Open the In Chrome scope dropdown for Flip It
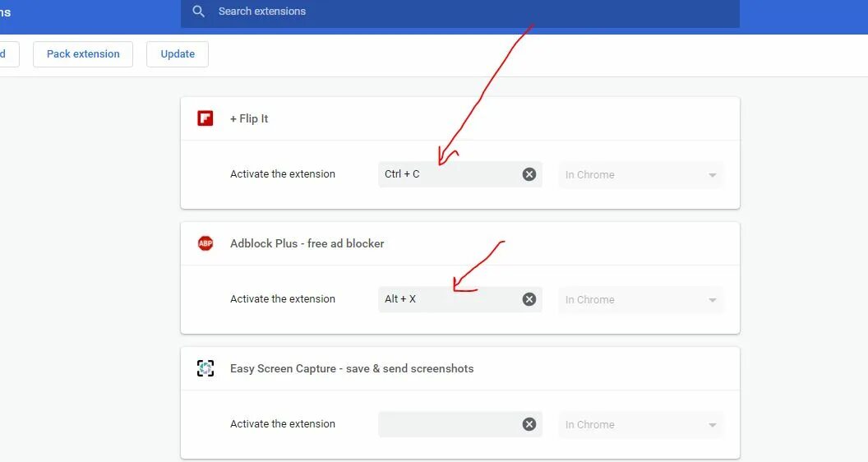868x462 pixels. [x=641, y=175]
